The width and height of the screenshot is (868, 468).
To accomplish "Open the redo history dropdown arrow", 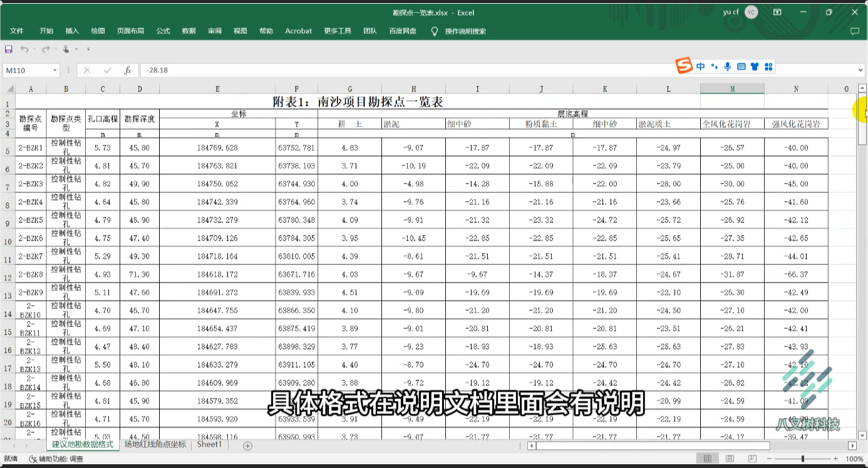I will [54, 49].
